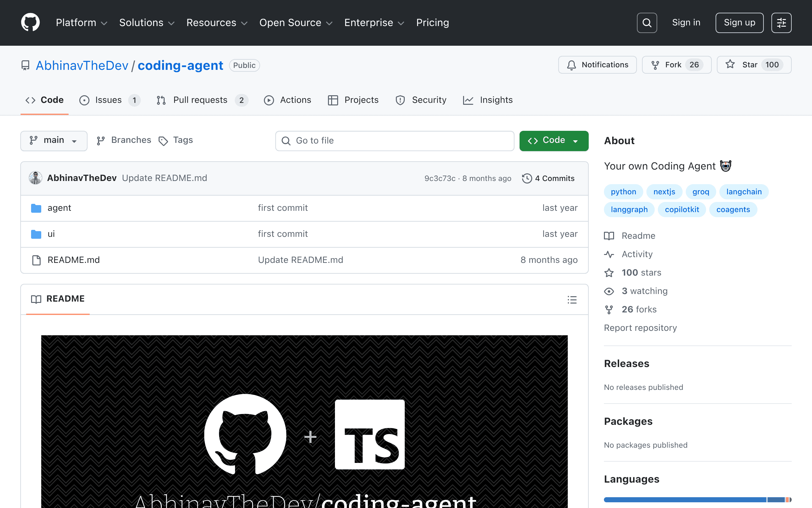Click the Branches git-branch icon
Screen dimensions: 812x508
tap(101, 140)
